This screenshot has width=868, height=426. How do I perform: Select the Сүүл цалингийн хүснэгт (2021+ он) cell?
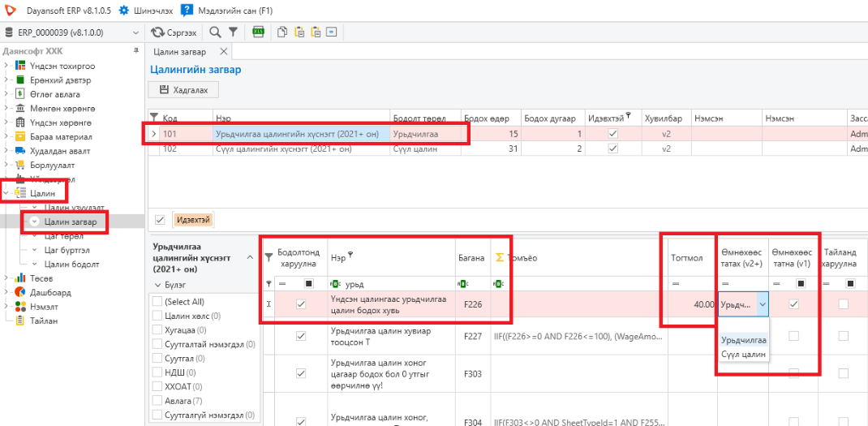(302, 148)
